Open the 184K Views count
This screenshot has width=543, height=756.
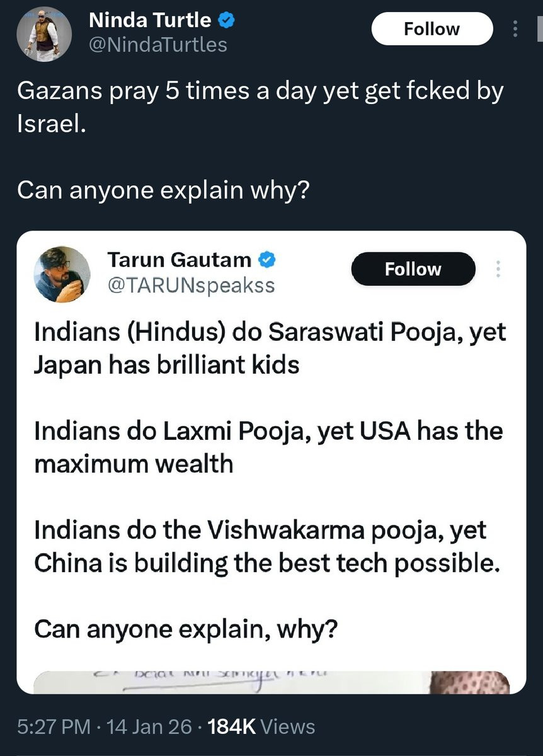(261, 726)
